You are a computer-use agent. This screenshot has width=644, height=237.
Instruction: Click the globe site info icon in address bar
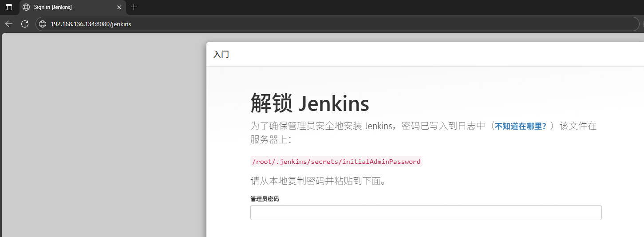pyautogui.click(x=43, y=24)
